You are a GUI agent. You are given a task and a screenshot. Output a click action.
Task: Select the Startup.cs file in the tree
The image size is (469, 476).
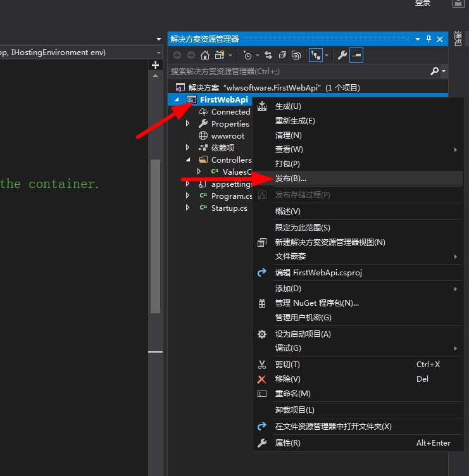pyautogui.click(x=229, y=208)
